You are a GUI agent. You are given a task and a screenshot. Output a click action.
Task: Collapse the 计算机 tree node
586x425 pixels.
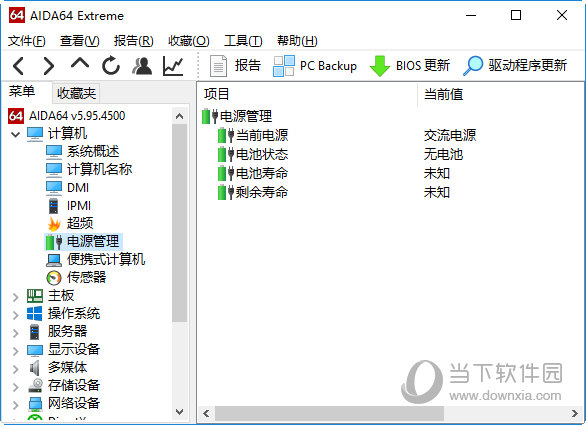pos(15,134)
